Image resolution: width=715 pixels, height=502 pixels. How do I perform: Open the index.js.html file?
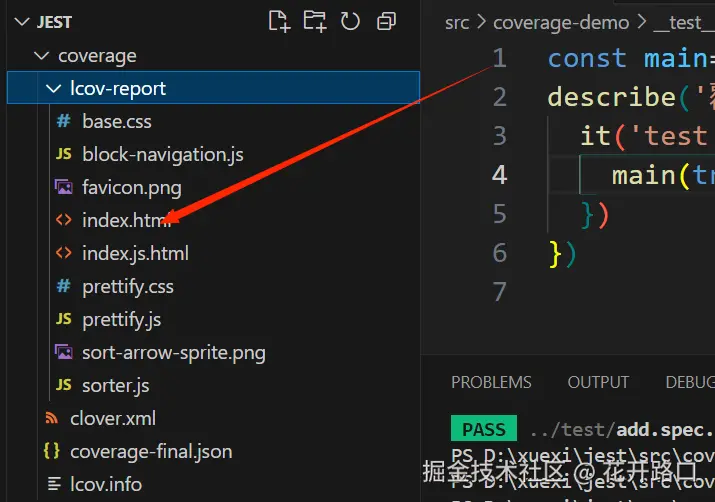135,254
